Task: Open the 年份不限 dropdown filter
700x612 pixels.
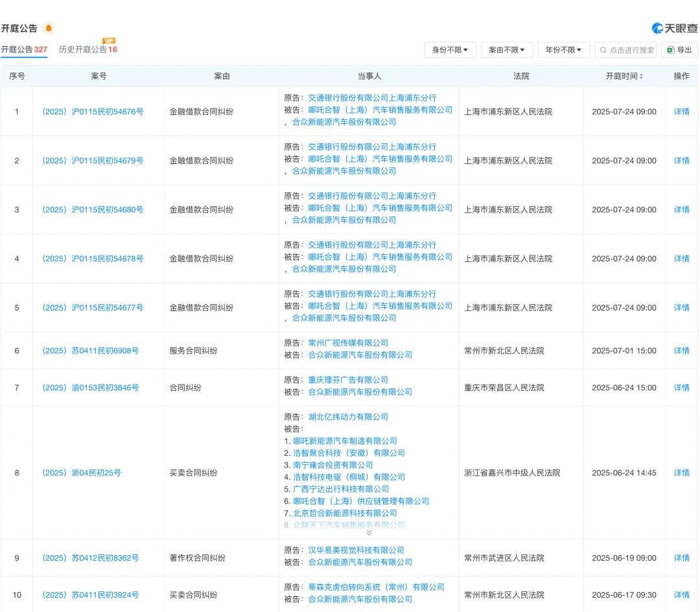Action: point(563,50)
